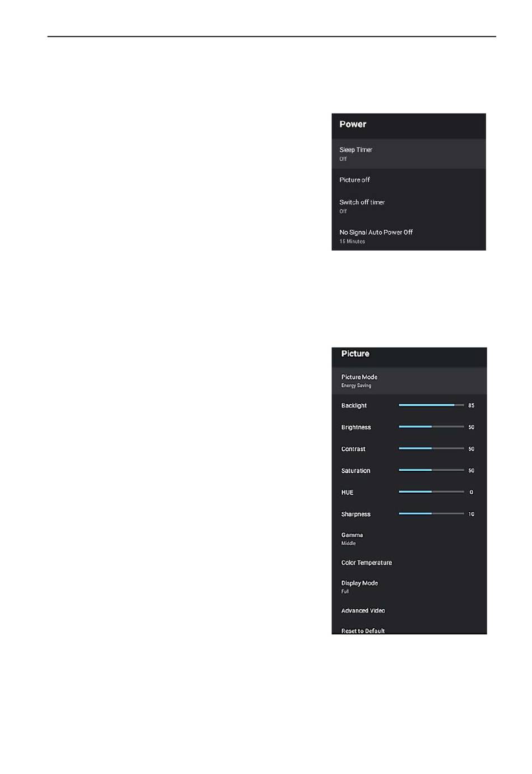Open No Signal Auto Power Off option
This screenshot has width=532, height=774.
[408, 236]
